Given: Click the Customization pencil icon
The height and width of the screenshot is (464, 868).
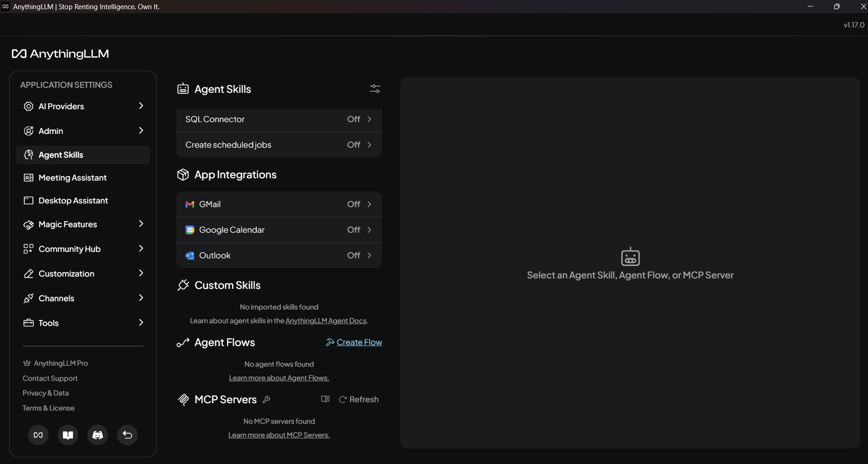Looking at the screenshot, I should point(28,273).
